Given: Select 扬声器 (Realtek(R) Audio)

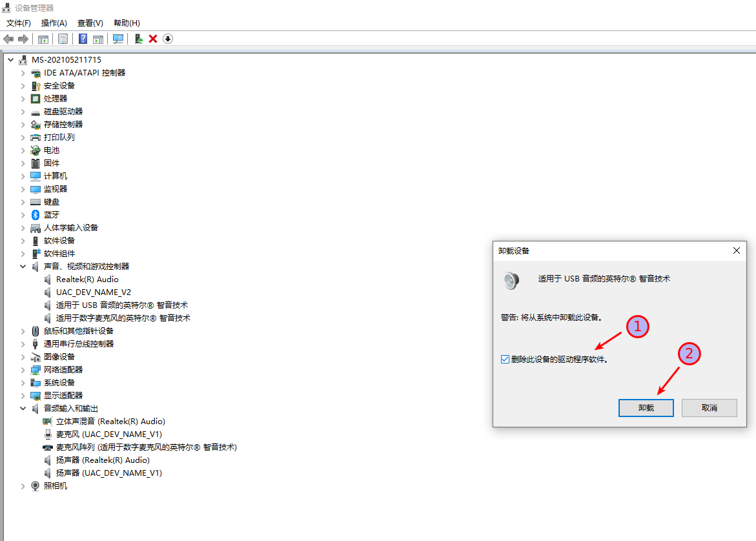Looking at the screenshot, I should [x=103, y=460].
